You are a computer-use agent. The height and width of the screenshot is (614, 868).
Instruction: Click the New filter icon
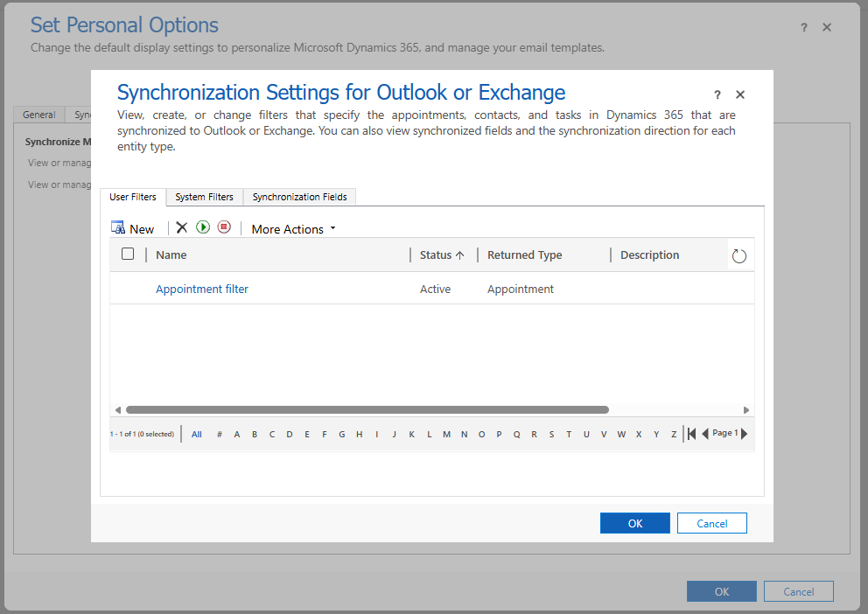click(x=118, y=227)
